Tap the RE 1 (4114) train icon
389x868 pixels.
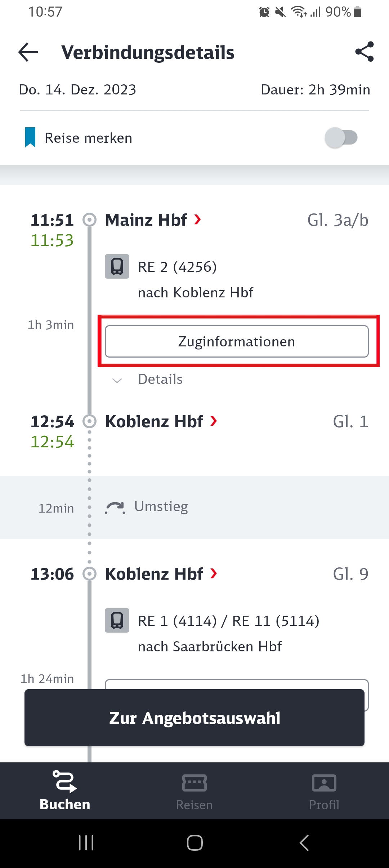click(117, 620)
